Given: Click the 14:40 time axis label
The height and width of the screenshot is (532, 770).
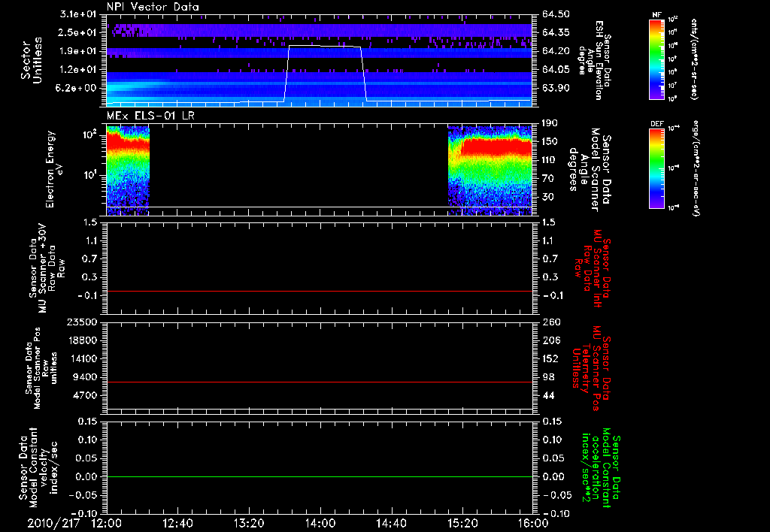Looking at the screenshot, I should [392, 523].
